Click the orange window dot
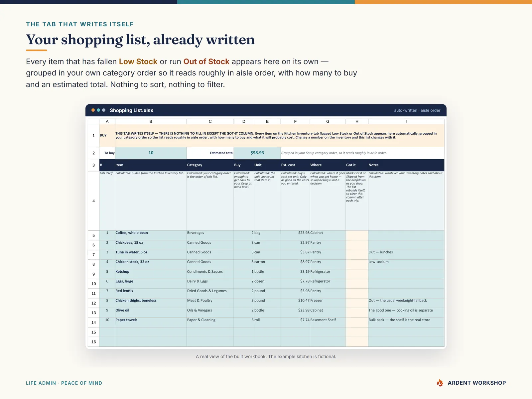The image size is (532, 399). (93, 110)
